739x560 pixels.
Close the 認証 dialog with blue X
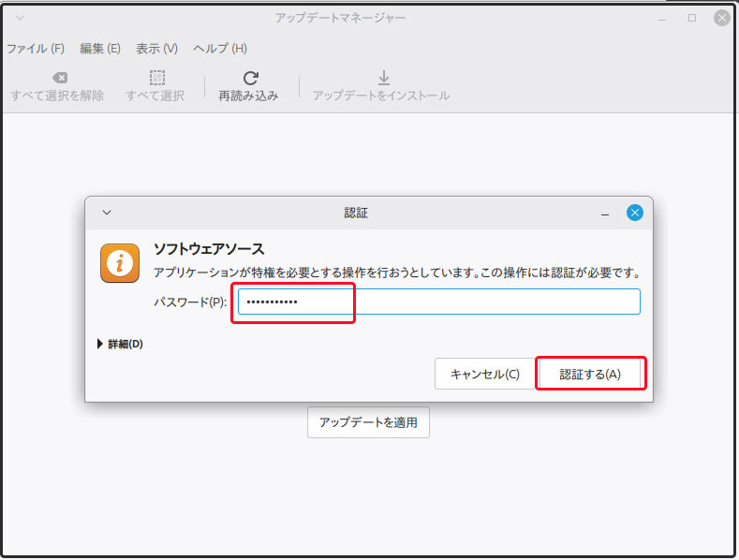click(634, 213)
